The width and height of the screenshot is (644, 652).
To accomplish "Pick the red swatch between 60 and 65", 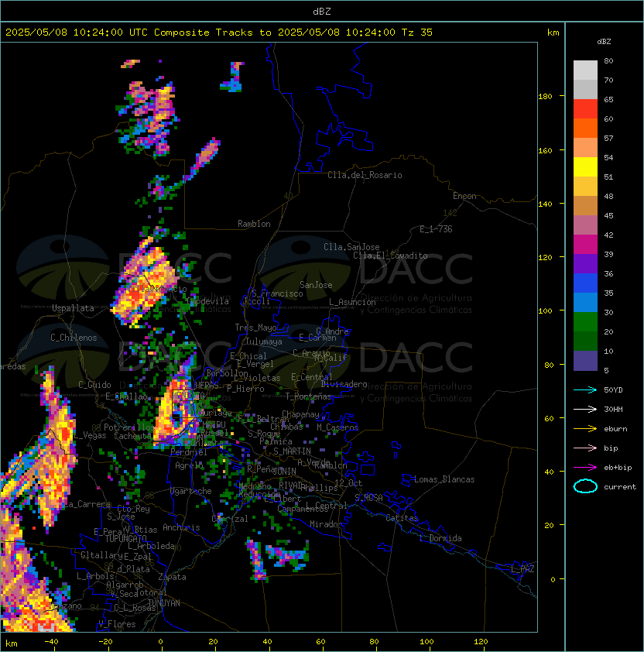I will (585, 108).
